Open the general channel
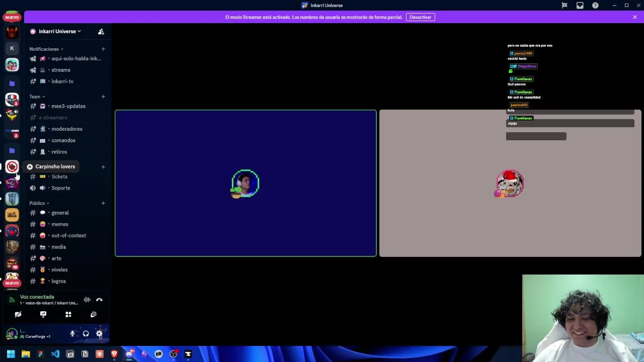The image size is (644, 362). click(66, 213)
